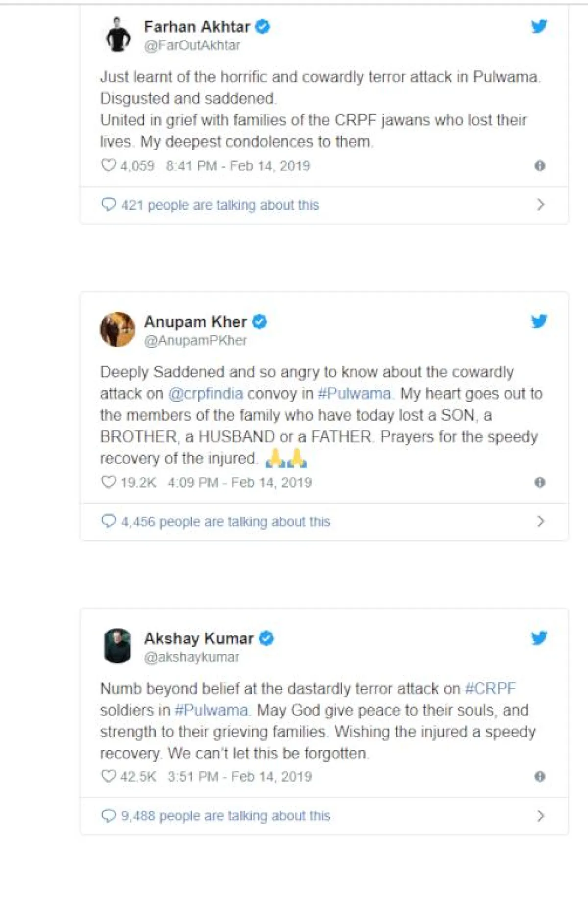Expand replies chevron on Akshay Kumar tweet
This screenshot has width=588, height=900.
pos(540,816)
